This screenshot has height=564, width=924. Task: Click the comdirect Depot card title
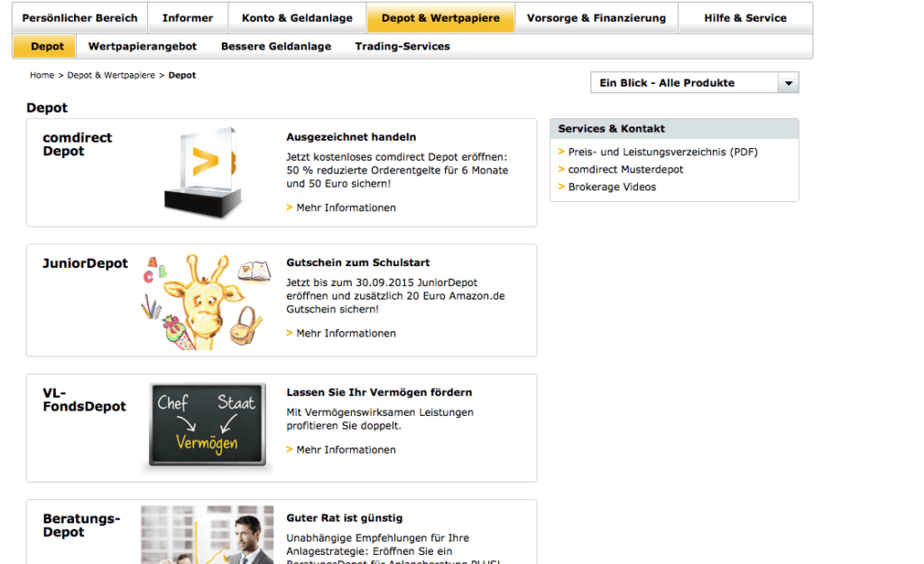78,144
